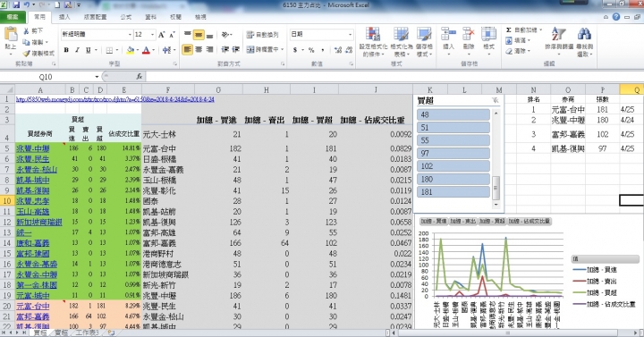Open Merge & Center (跨欄置中) dropdown arrow

pyautogui.click(x=282, y=50)
